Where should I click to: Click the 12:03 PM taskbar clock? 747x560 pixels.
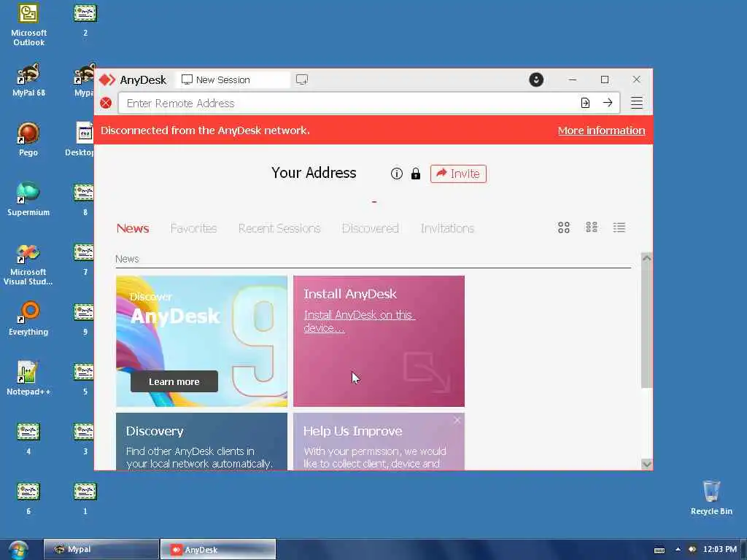click(x=720, y=550)
